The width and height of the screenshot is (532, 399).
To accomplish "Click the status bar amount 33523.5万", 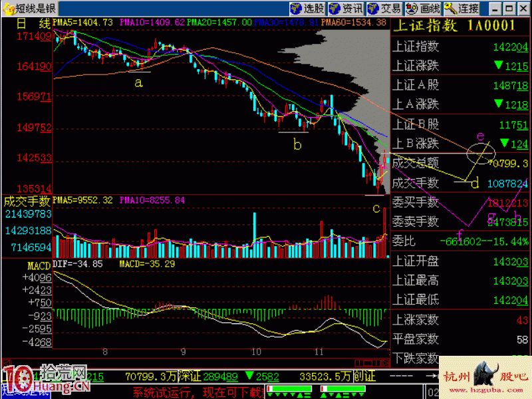I will (x=325, y=376).
